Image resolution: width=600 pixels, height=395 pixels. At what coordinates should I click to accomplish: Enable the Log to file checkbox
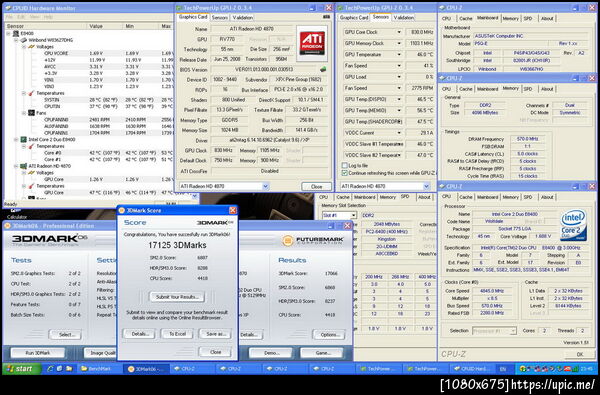pos(344,165)
